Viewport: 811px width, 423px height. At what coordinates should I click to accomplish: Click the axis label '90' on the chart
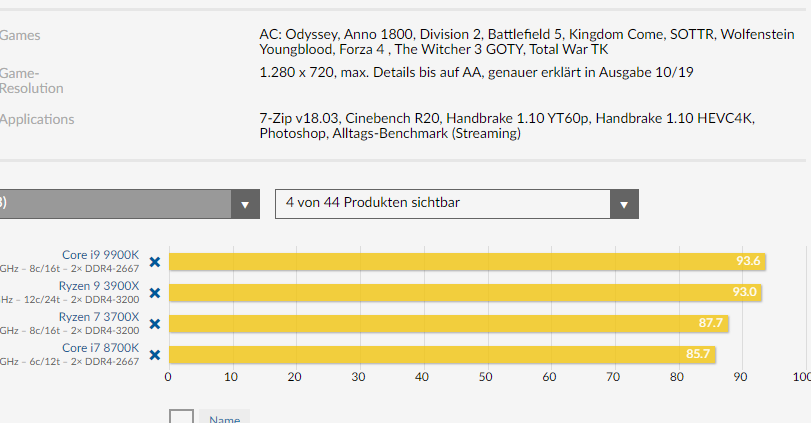point(740,377)
